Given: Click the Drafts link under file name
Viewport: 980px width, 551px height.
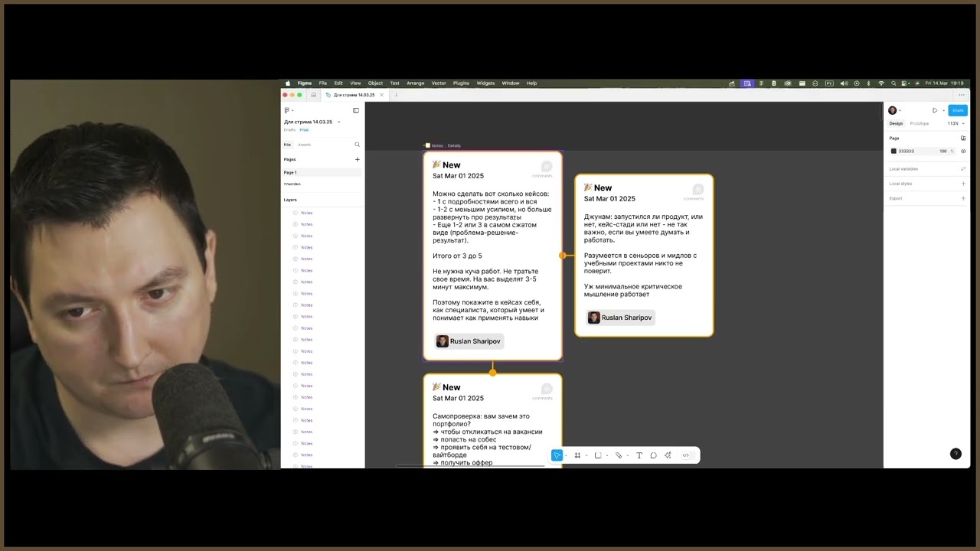Looking at the screenshot, I should pos(289,130).
